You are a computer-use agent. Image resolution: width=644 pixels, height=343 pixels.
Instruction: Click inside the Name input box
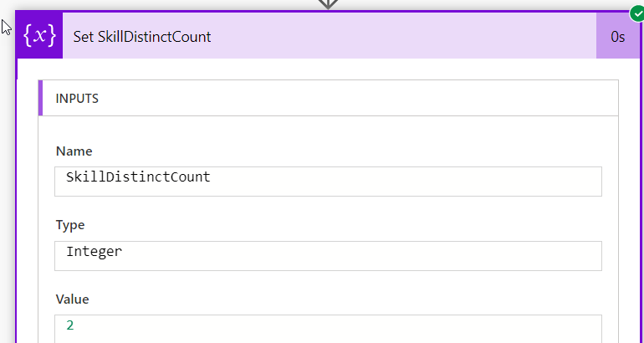pyautogui.click(x=328, y=182)
